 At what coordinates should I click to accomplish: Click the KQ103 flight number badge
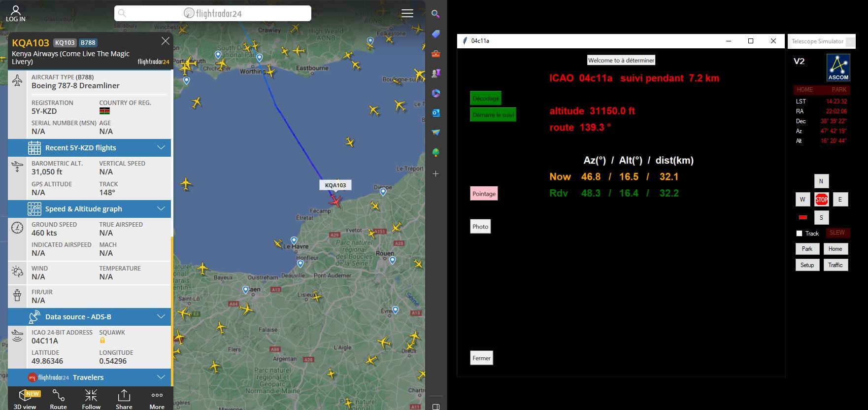pyautogui.click(x=65, y=43)
